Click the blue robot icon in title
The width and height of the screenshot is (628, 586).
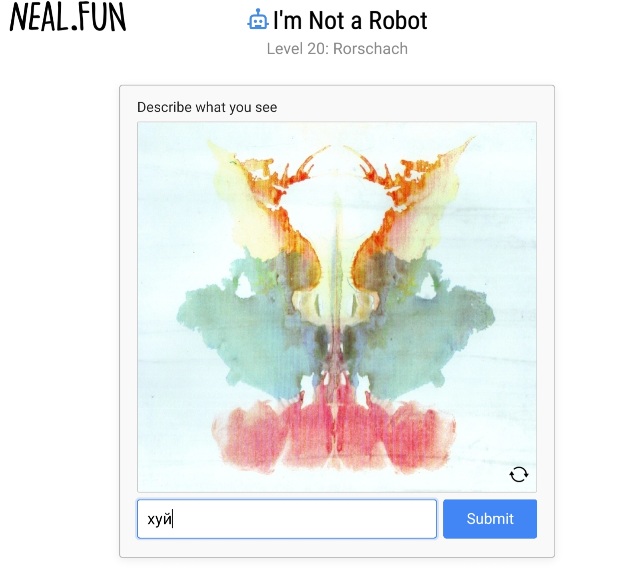[x=257, y=20]
